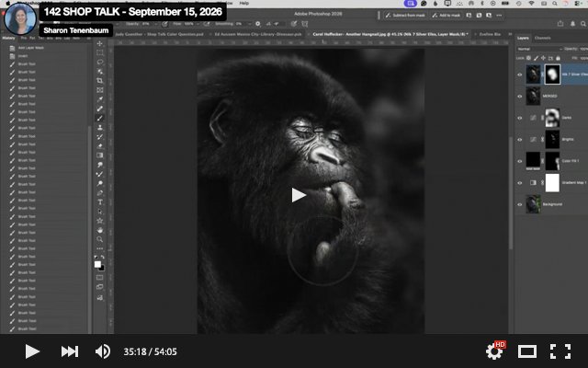Play the video with center play button

[x=298, y=195]
